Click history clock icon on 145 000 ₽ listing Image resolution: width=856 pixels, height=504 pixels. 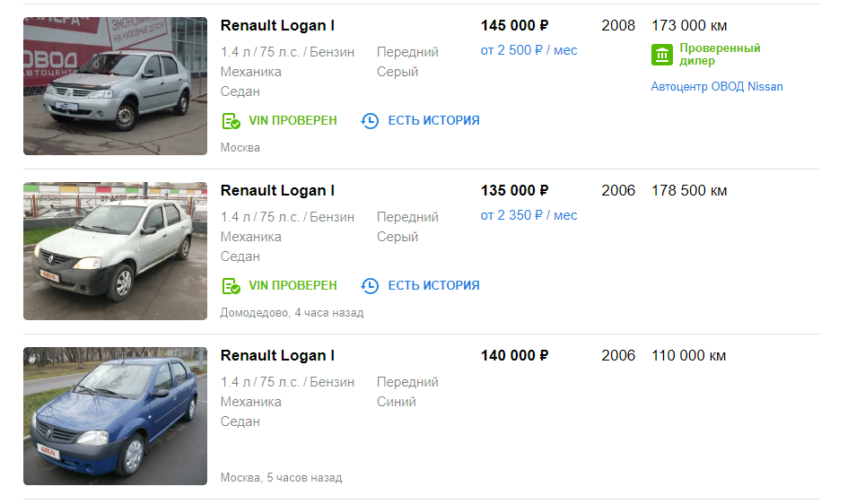(370, 121)
